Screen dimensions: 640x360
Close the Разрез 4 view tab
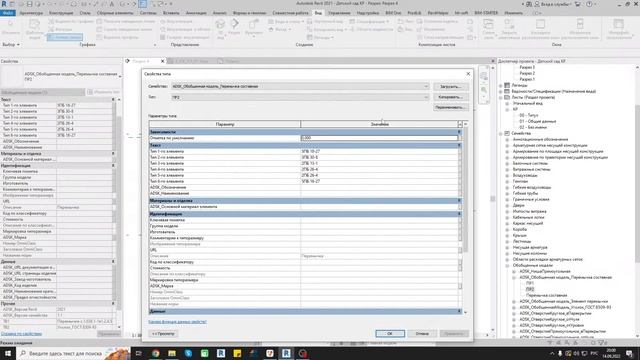point(162,61)
